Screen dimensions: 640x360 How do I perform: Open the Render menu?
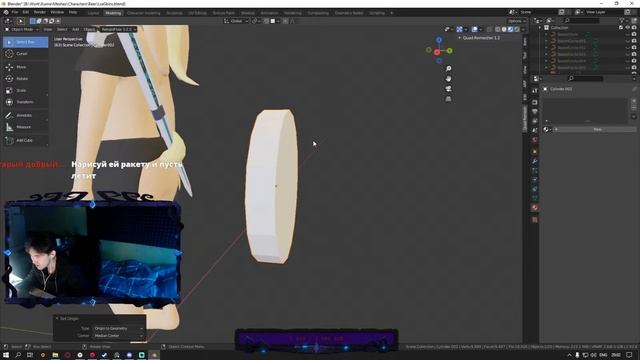point(40,12)
